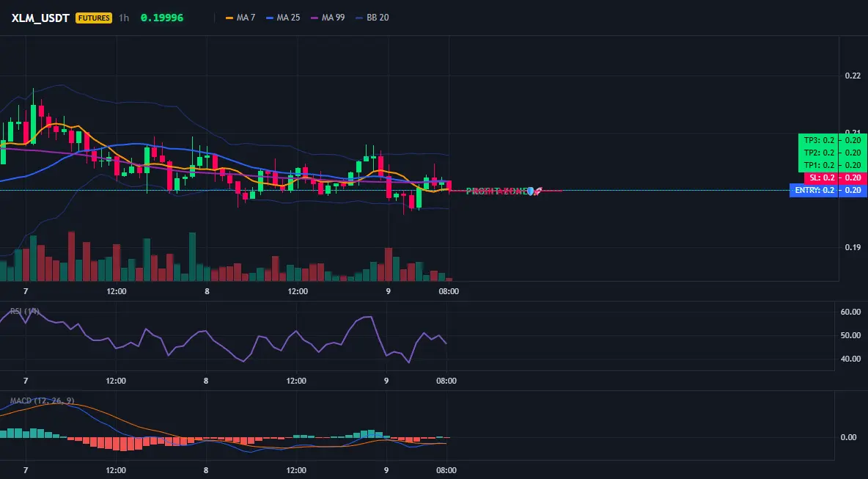
Task: Toggle the MA 25 legend indicator
Action: tap(284, 18)
